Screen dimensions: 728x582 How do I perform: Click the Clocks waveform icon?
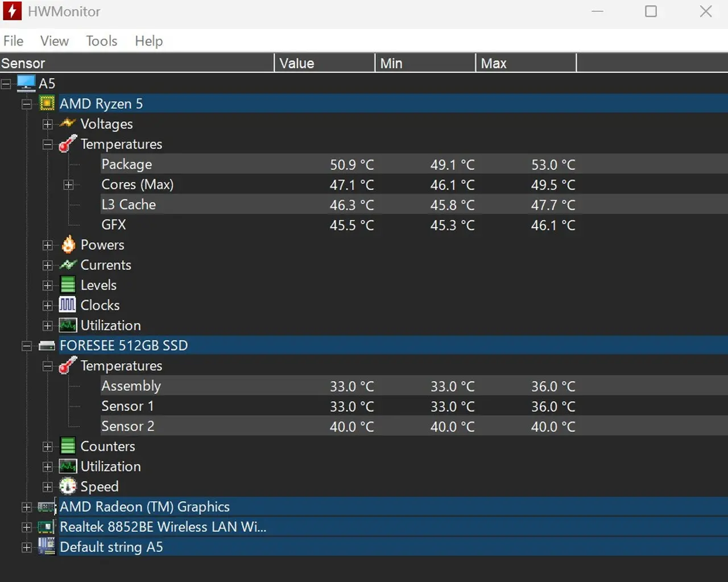click(68, 305)
